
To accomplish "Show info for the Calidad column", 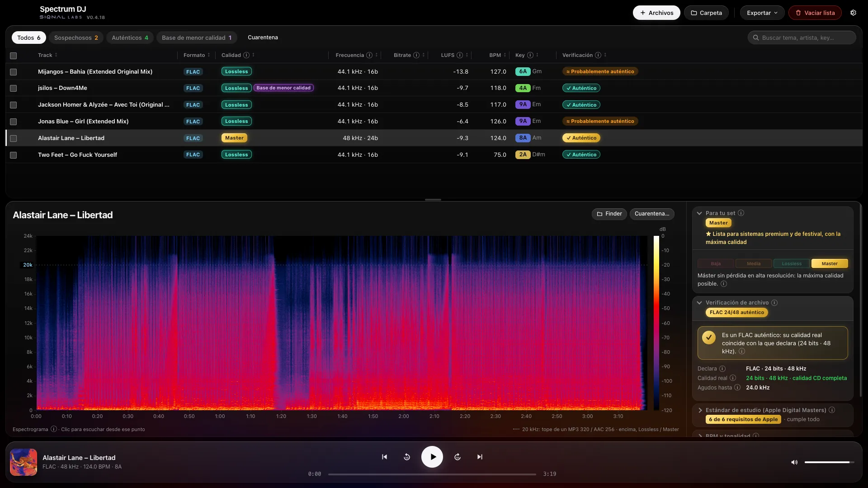I will pos(246,55).
